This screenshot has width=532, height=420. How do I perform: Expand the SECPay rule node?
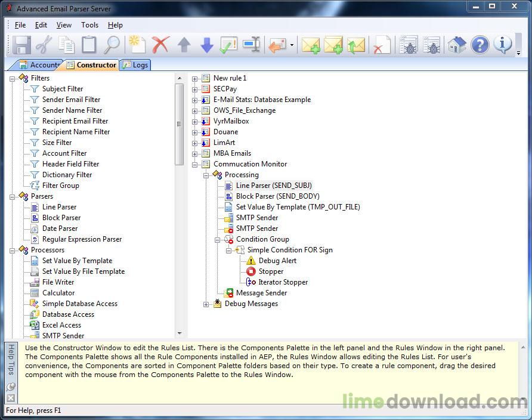coord(195,89)
